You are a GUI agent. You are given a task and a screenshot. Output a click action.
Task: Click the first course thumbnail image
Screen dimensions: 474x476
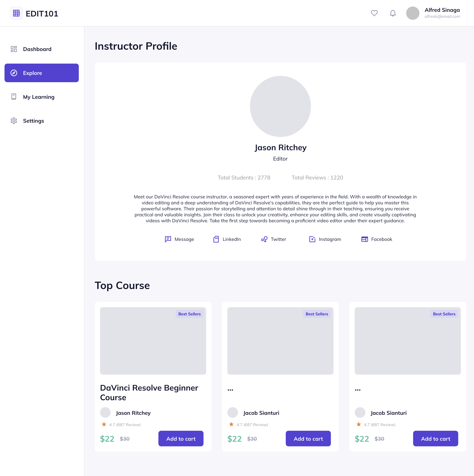pos(153,341)
